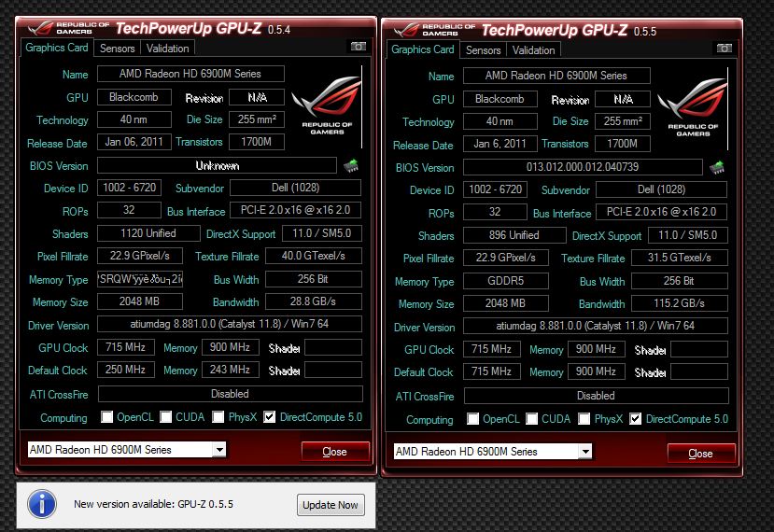Click 256 Bit Bus Width value in GPU-Z 0.5.5

(680, 281)
